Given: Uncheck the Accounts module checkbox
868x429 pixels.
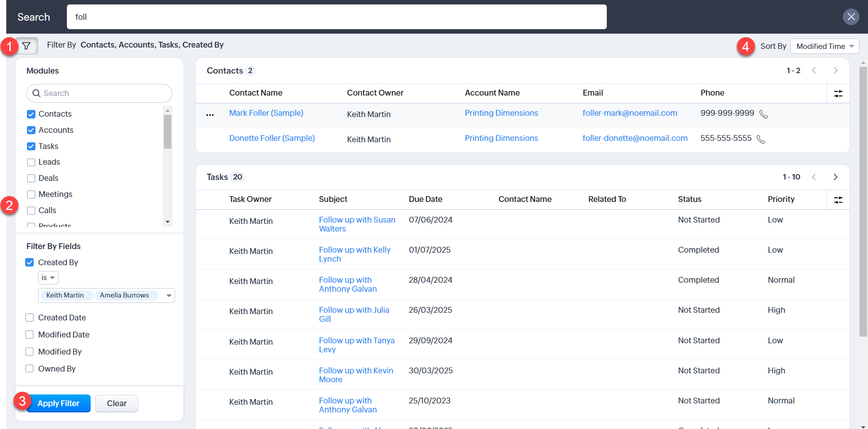Looking at the screenshot, I should [31, 130].
